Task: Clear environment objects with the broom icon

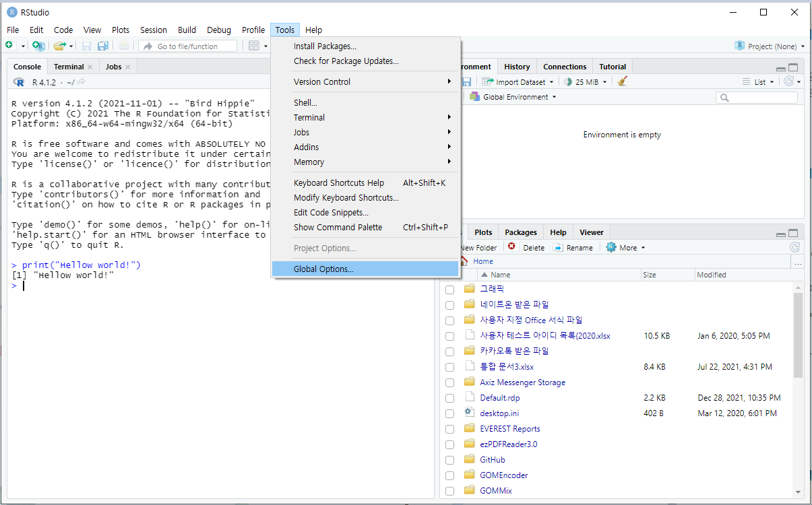Action: point(623,81)
